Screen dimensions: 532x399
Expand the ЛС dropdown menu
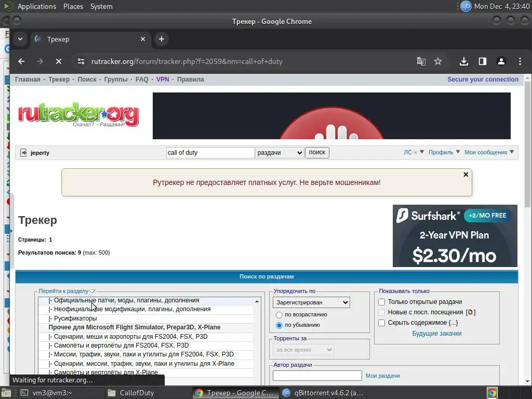click(x=414, y=152)
